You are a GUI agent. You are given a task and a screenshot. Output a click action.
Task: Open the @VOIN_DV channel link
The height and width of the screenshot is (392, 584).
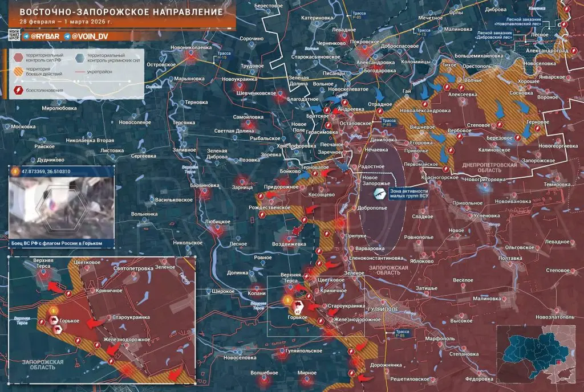[90, 36]
